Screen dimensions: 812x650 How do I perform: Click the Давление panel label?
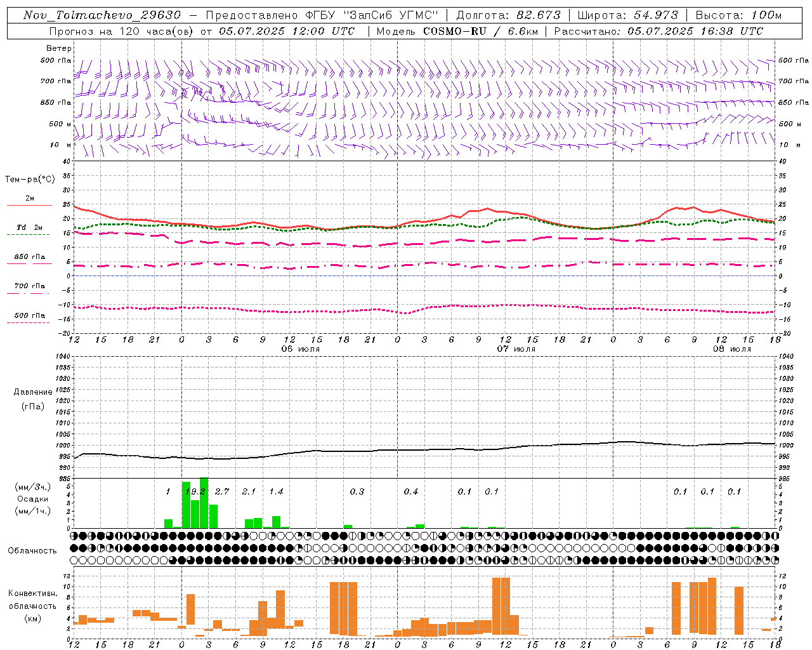tap(33, 392)
